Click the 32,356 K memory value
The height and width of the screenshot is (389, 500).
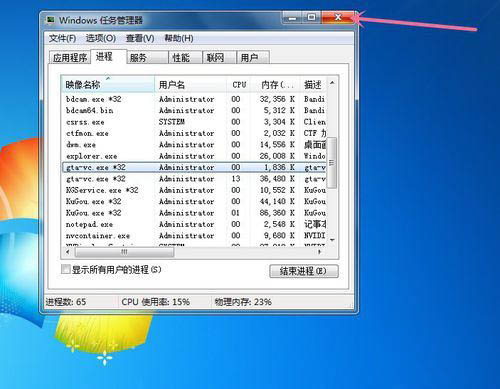(277, 99)
